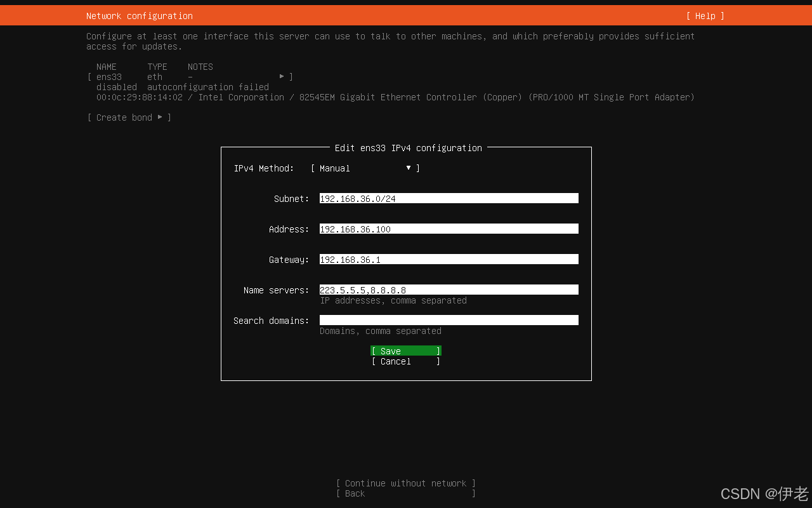Click the IPv4 Method down arrow

[x=409, y=168]
